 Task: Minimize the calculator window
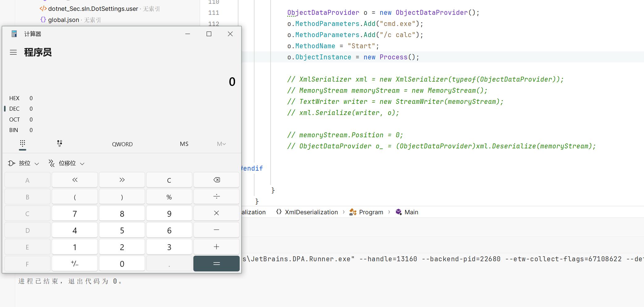[x=188, y=34]
